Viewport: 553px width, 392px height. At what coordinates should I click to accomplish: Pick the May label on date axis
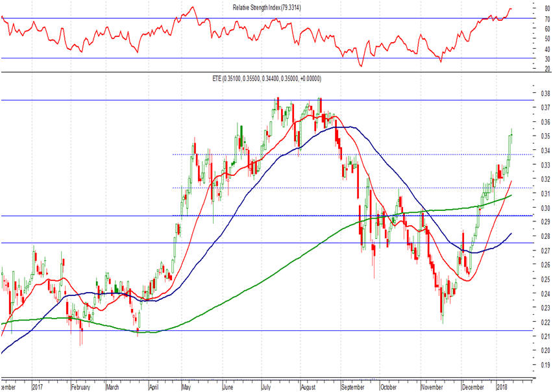click(x=186, y=387)
